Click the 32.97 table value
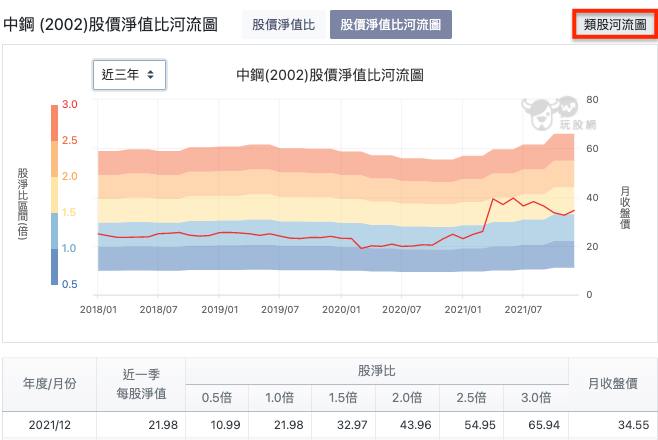The height and width of the screenshot is (440, 658). (352, 425)
